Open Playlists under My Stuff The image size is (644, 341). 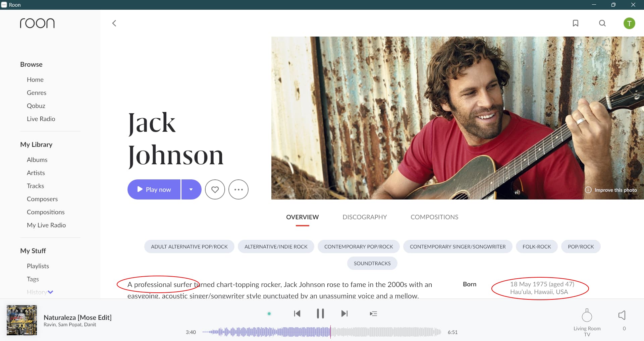coord(38,266)
